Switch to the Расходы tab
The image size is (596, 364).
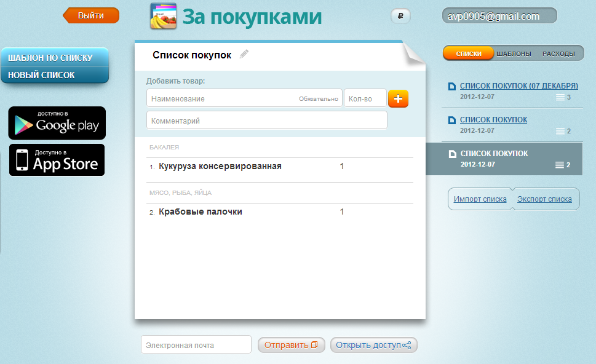pos(558,54)
